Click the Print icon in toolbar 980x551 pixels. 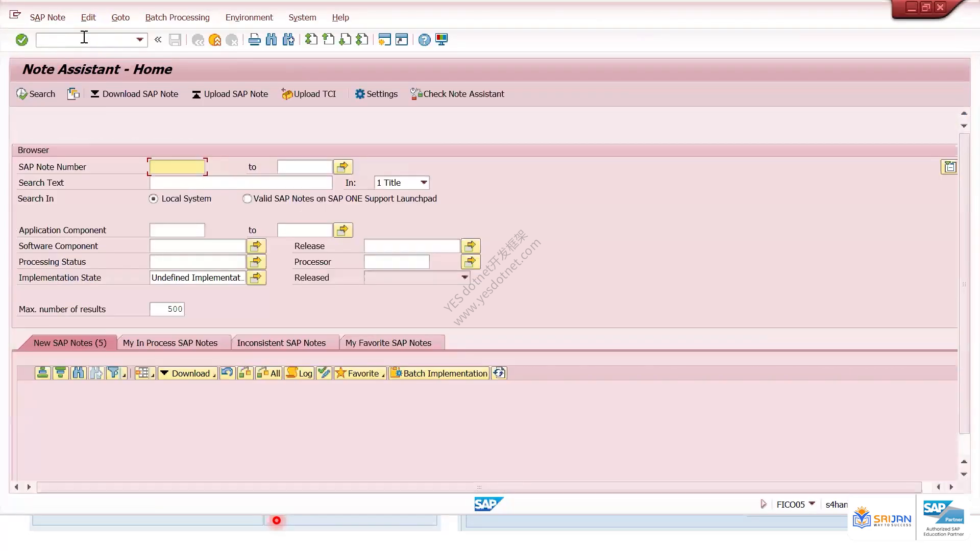pos(254,40)
